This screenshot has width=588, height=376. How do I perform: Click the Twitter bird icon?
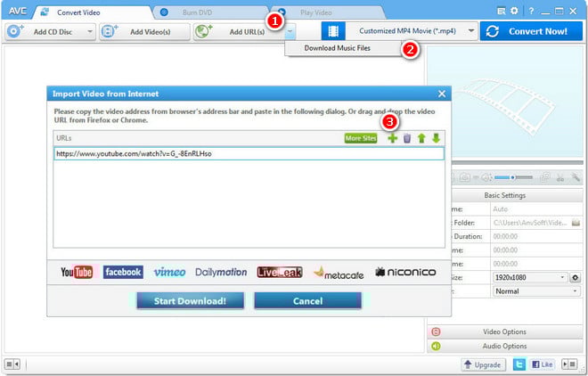pyautogui.click(x=519, y=364)
